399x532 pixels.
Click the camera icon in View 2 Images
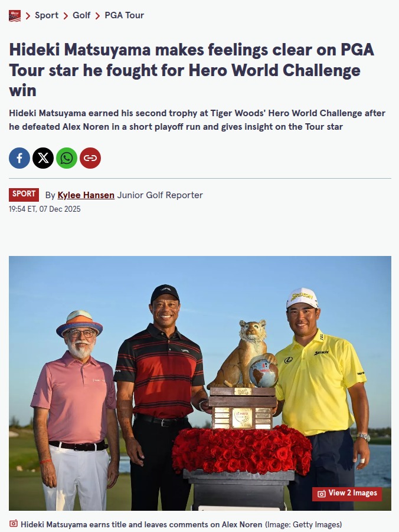pyautogui.click(x=321, y=494)
